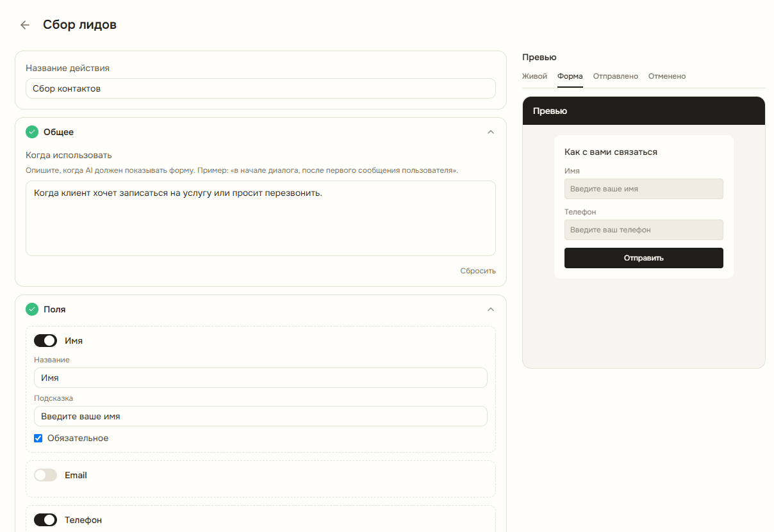Go back using the arrow beside Сбор лидов
This screenshot has height=532, width=774.
click(x=25, y=25)
